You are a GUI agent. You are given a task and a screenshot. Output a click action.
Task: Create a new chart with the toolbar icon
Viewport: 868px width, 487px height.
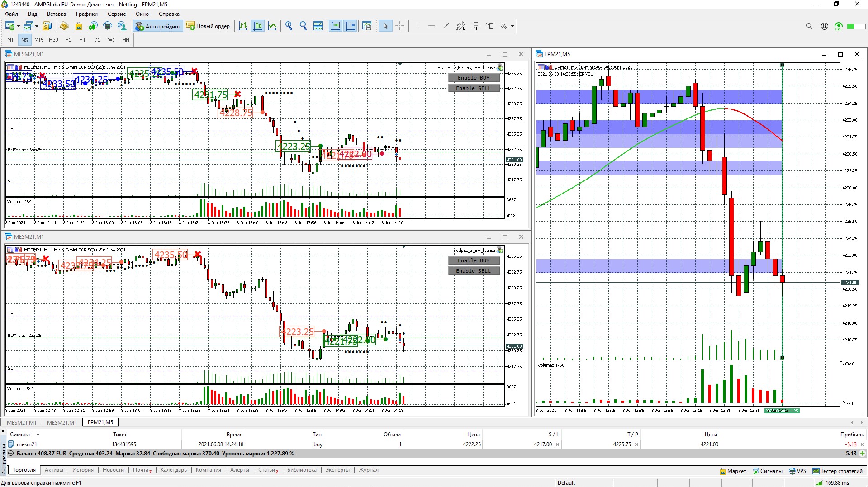(x=10, y=26)
